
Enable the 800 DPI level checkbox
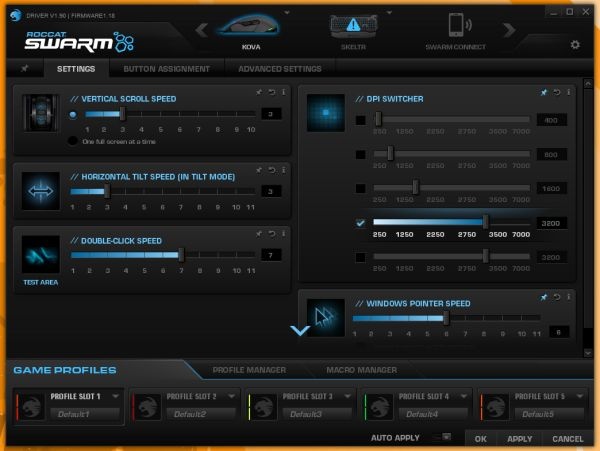click(360, 155)
